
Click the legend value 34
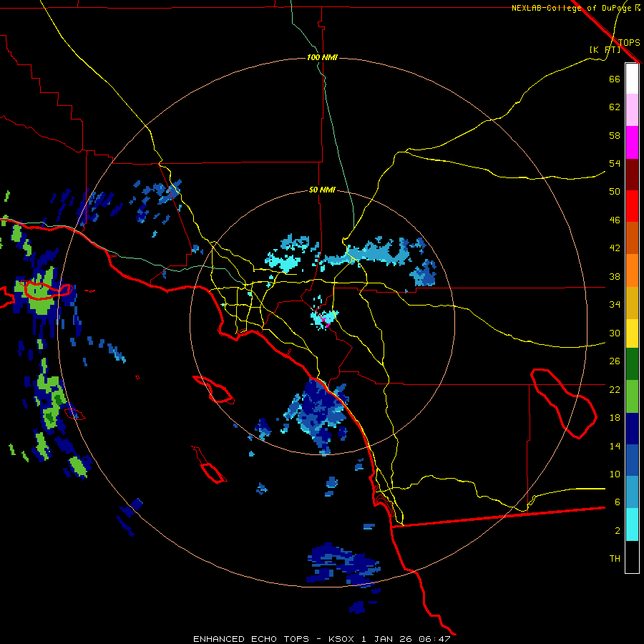tap(615, 305)
